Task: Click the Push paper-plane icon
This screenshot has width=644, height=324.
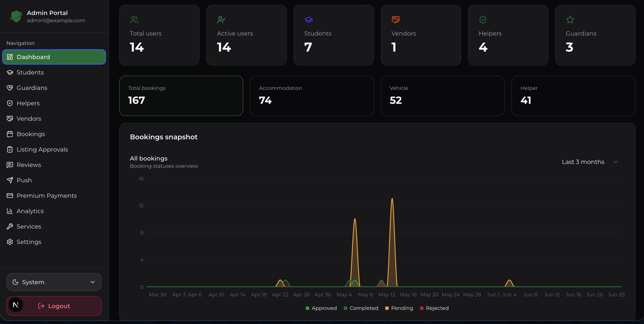Action: (x=10, y=180)
